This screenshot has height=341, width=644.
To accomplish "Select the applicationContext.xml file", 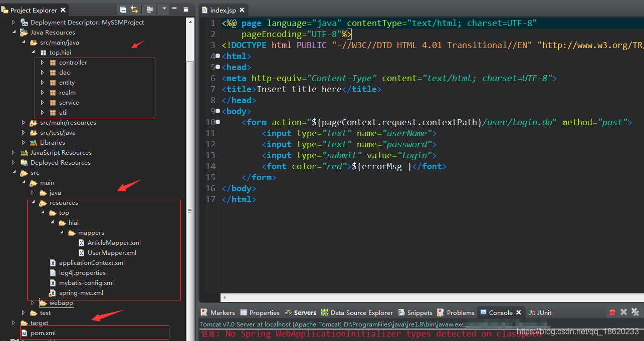I will (x=92, y=263).
